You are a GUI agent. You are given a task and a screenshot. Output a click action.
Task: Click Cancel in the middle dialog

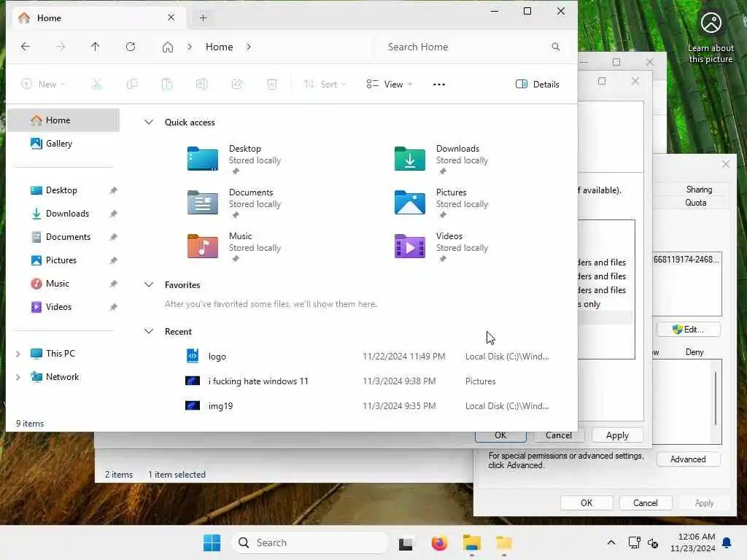(558, 435)
